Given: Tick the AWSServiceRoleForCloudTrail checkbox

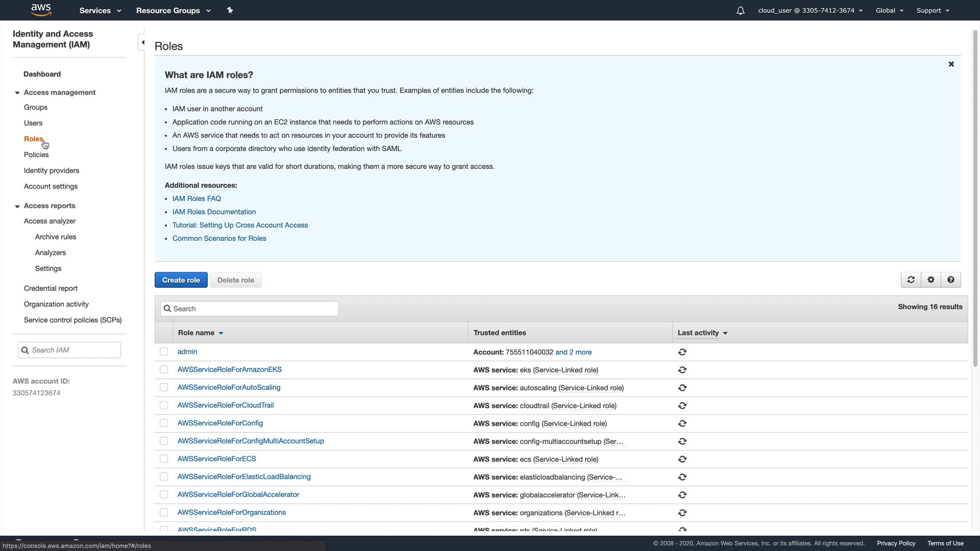Looking at the screenshot, I should point(164,405).
